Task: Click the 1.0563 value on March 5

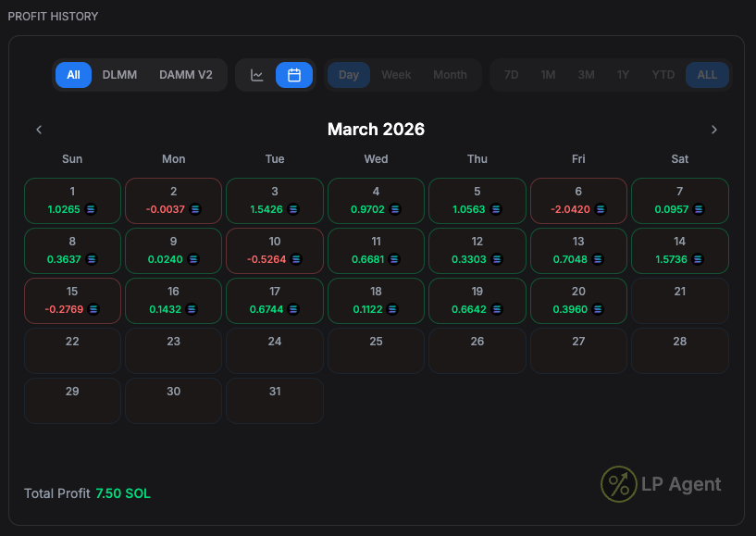Action: coord(468,209)
